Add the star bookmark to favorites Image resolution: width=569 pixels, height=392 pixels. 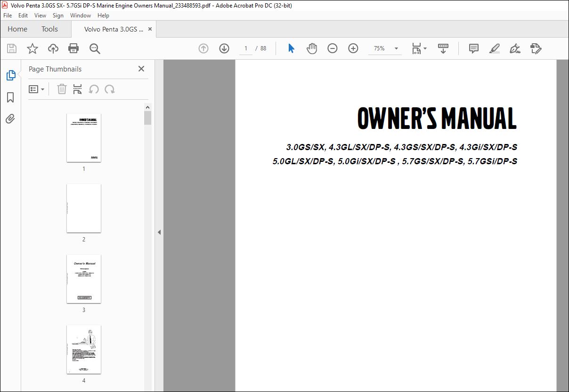click(32, 48)
